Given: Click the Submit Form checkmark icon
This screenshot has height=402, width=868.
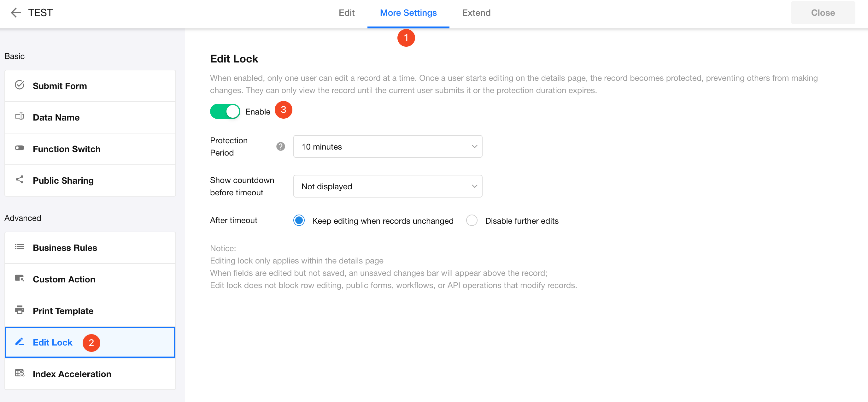Looking at the screenshot, I should point(20,85).
